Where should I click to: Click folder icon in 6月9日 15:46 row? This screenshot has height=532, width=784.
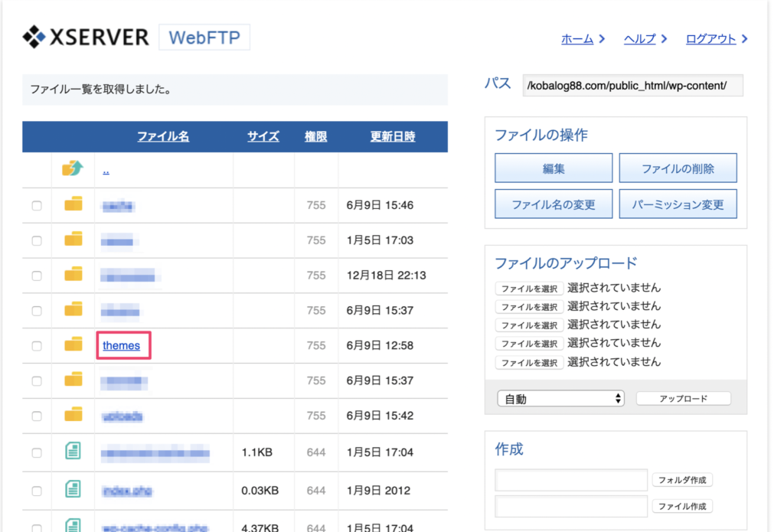click(x=73, y=204)
